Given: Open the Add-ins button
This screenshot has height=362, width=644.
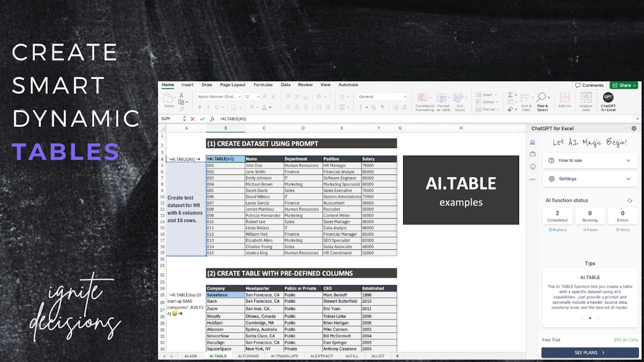Looking at the screenshot, I should (x=564, y=100).
